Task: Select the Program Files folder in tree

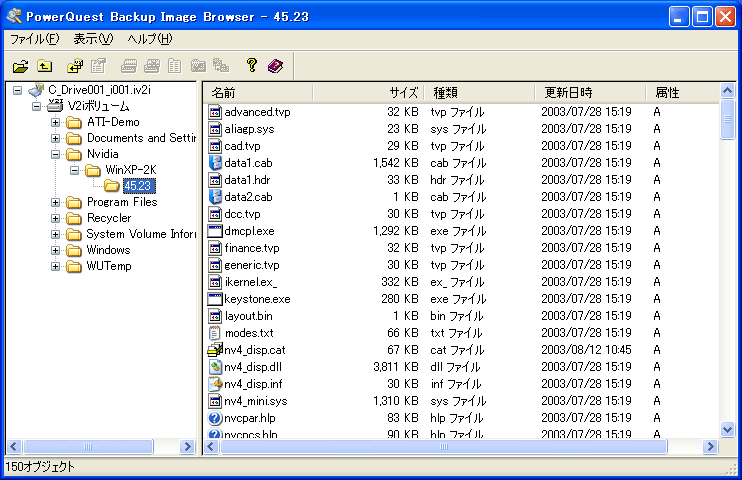Action: (122, 202)
